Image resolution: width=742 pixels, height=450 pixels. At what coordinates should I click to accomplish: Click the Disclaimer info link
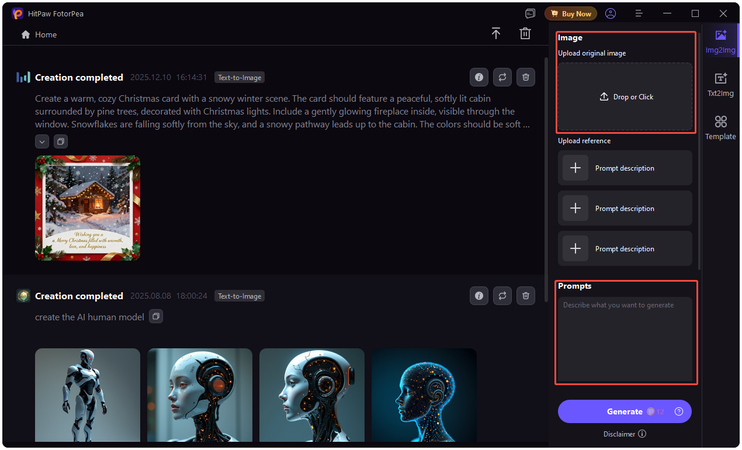pos(625,434)
